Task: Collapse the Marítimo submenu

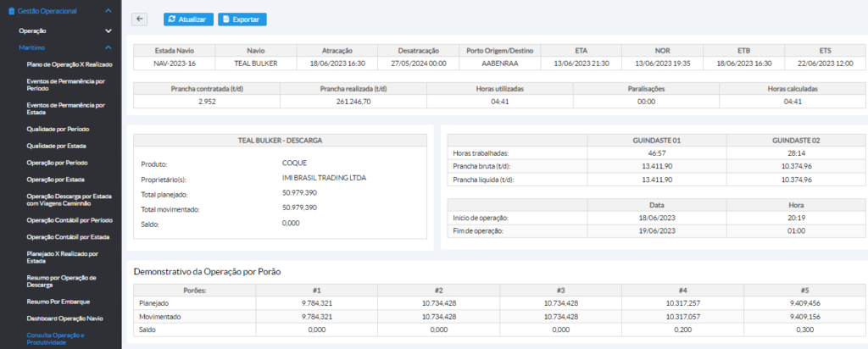Action: coord(108,48)
